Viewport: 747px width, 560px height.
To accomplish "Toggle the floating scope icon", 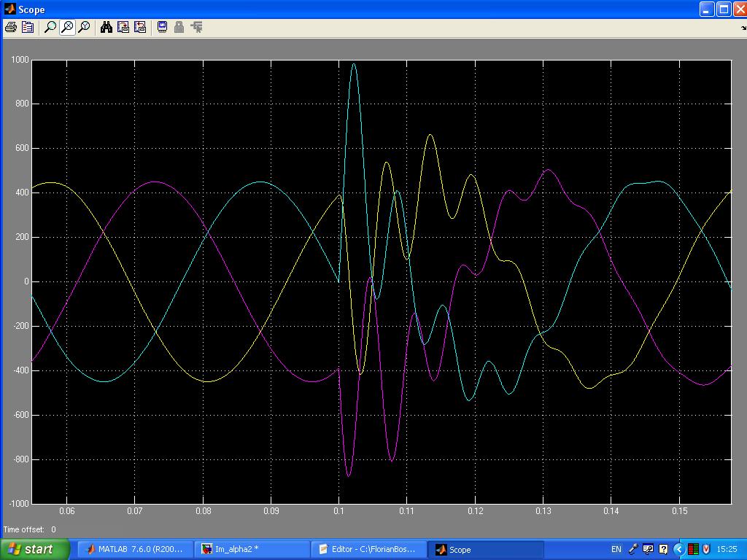I will click(x=162, y=27).
